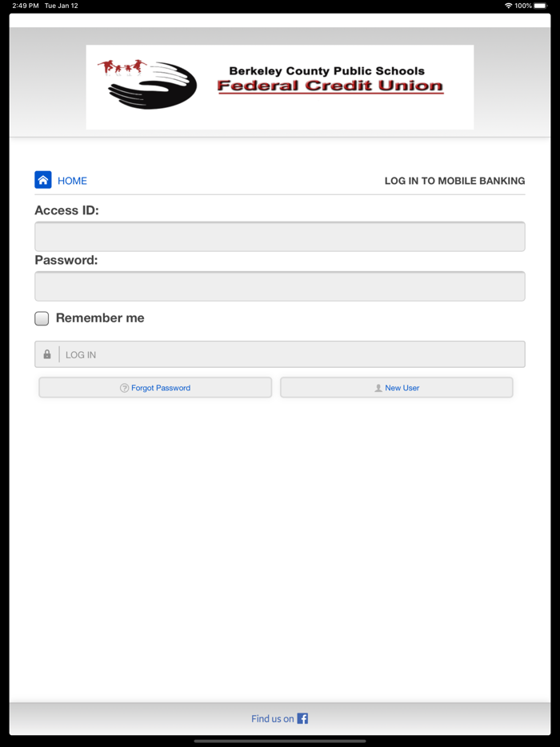Image resolution: width=560 pixels, height=747 pixels.
Task: Tap the LOG IN TO MOBILE BANKING heading
Action: pyautogui.click(x=454, y=181)
